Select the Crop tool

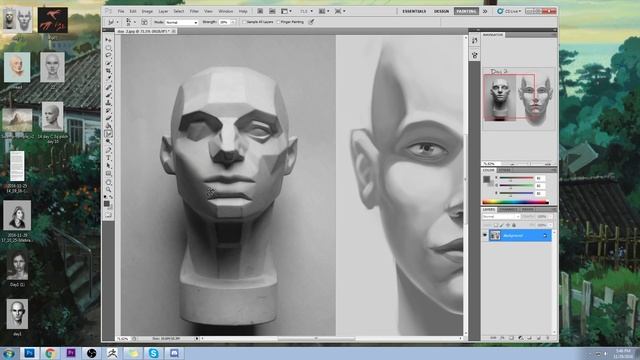(108, 71)
